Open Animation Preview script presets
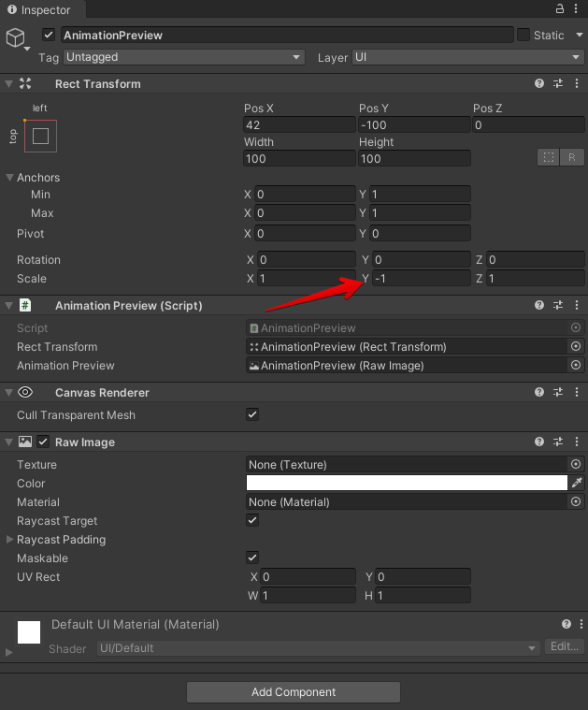 (558, 305)
